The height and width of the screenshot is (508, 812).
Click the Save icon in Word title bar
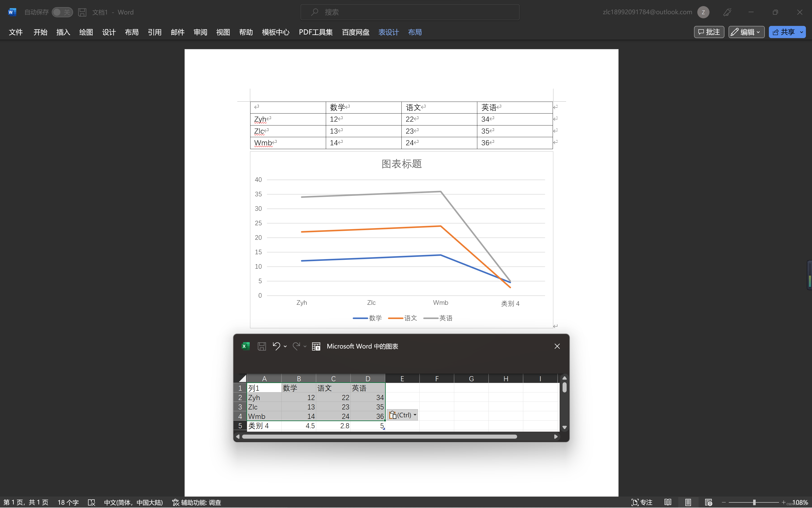(x=82, y=12)
